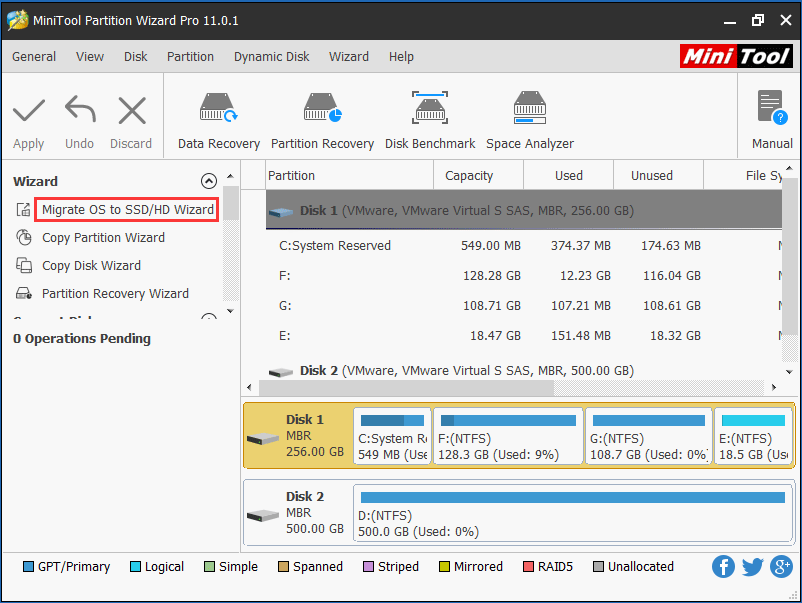This screenshot has width=802, height=603.
Task: Open MiniTool Google Plus icon
Action: [782, 567]
